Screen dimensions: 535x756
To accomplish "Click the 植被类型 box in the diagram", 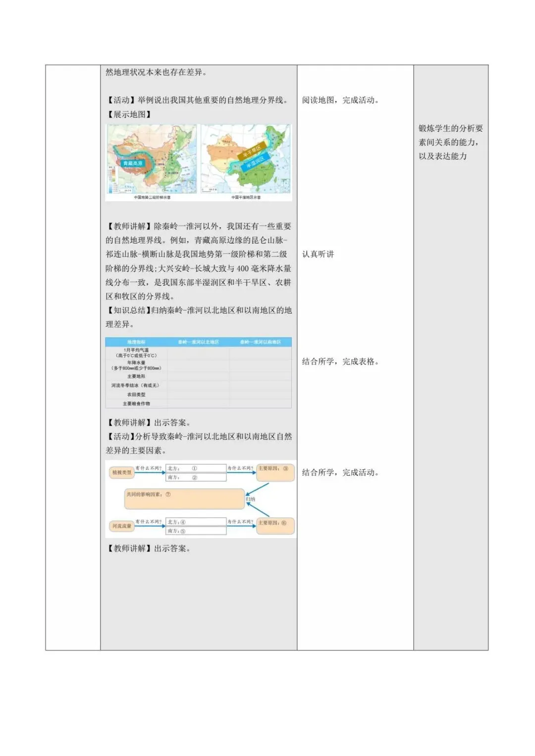I will click(x=122, y=472).
